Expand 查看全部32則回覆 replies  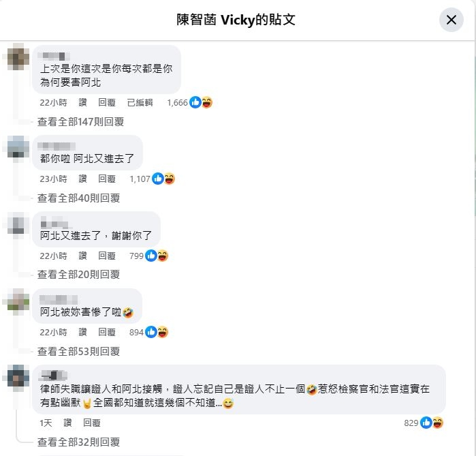tap(78, 442)
